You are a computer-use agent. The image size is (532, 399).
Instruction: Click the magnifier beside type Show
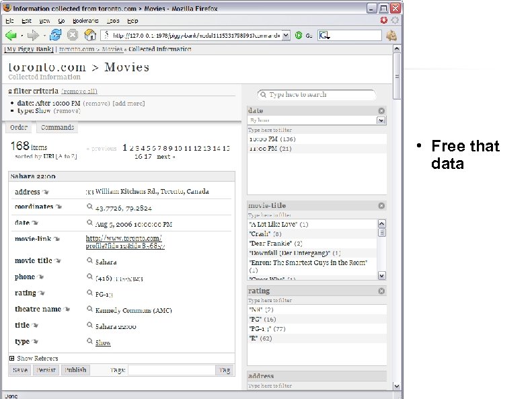tap(89, 341)
